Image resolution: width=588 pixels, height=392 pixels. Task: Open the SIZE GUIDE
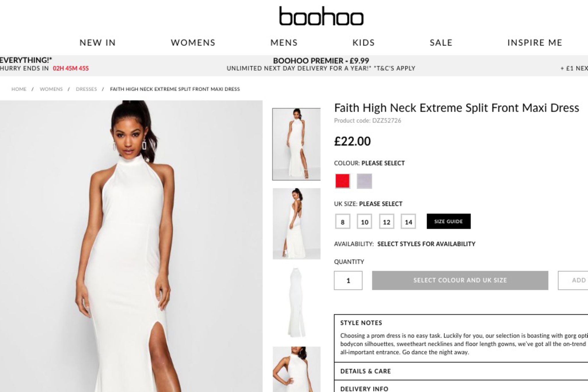pos(448,221)
